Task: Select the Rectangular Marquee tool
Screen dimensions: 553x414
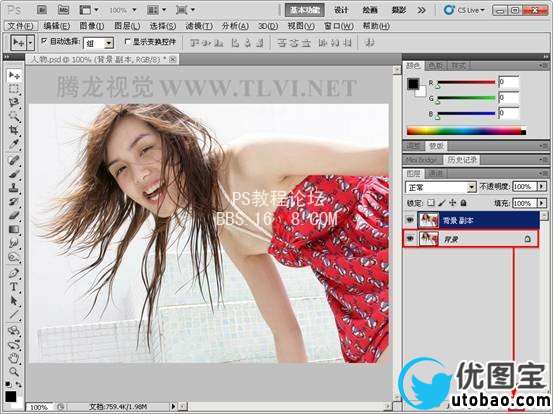Action: pyautogui.click(x=14, y=90)
